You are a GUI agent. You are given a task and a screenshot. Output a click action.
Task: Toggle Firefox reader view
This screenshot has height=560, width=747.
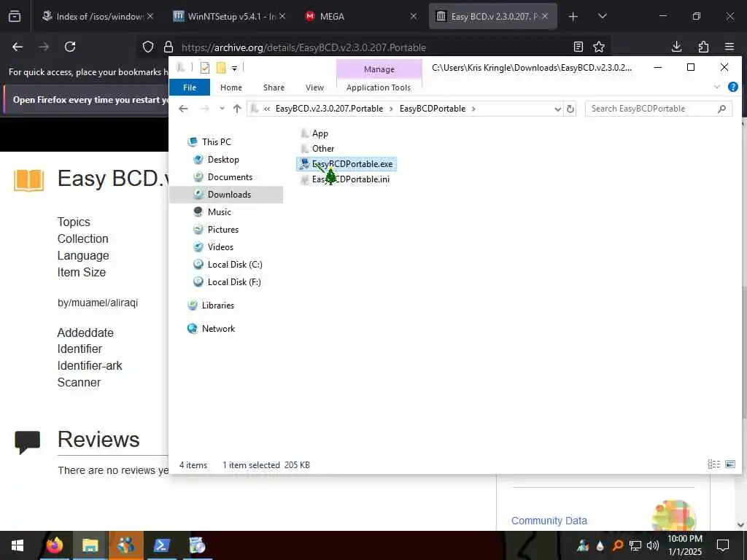(578, 47)
